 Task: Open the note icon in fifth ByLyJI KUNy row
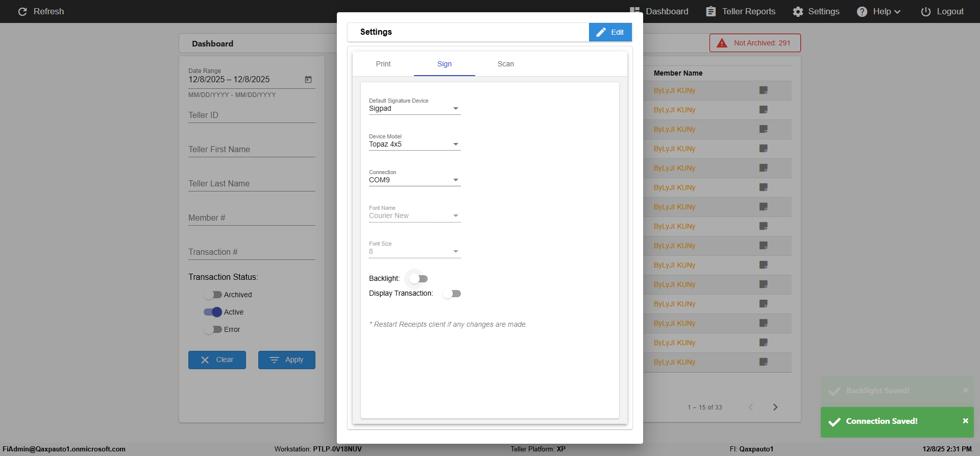click(x=764, y=168)
